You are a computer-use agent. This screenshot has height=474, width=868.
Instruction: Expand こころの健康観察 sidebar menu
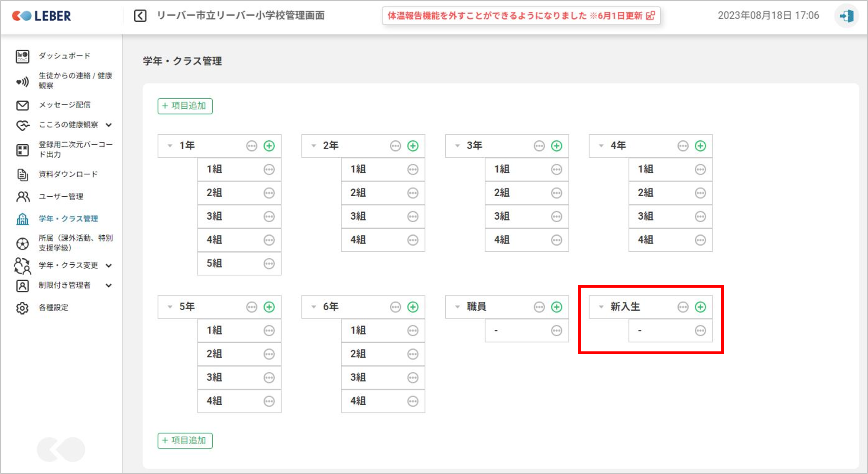point(109,125)
